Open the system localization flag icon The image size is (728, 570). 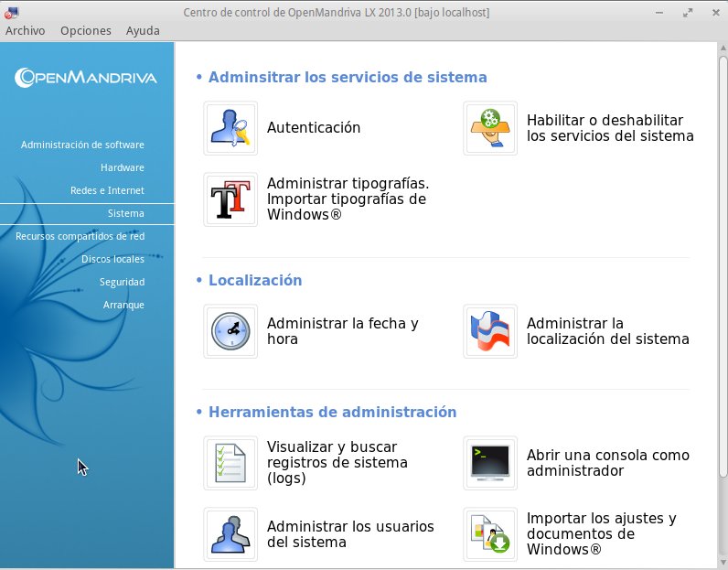[490, 331]
